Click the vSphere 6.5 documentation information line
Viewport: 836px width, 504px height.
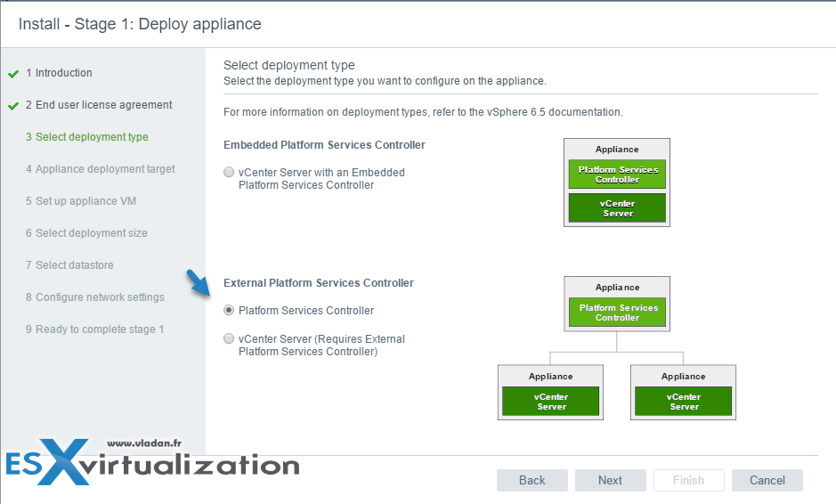coord(423,112)
